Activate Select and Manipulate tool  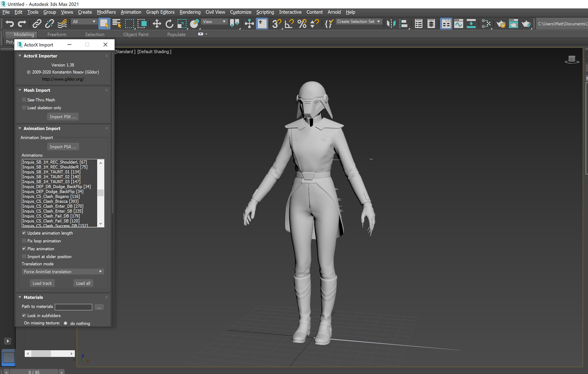249,23
